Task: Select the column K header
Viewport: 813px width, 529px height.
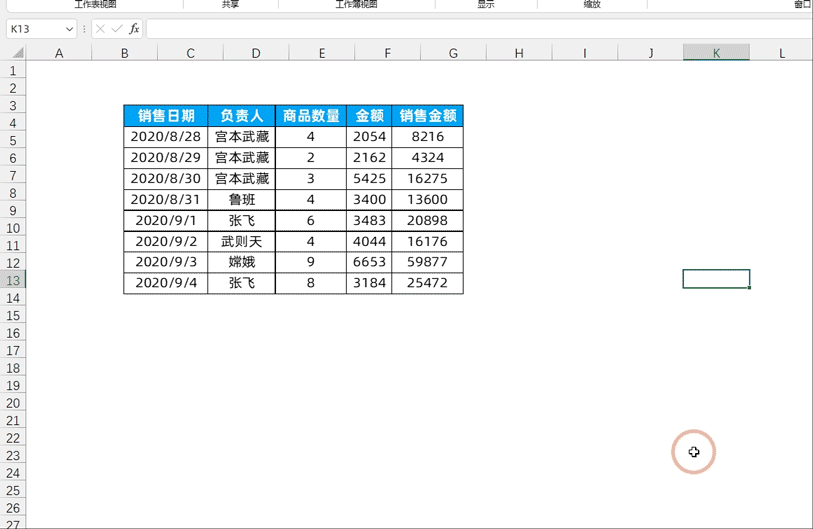Action: coord(716,53)
